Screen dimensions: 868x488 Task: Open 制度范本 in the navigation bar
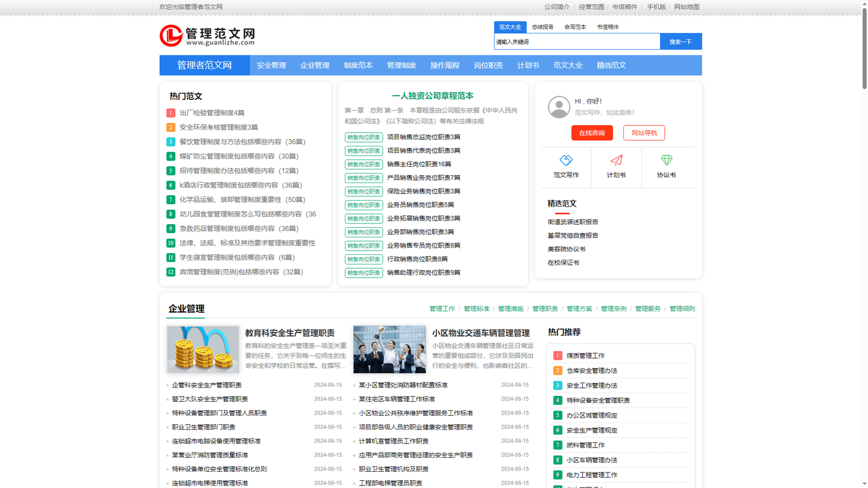click(358, 65)
